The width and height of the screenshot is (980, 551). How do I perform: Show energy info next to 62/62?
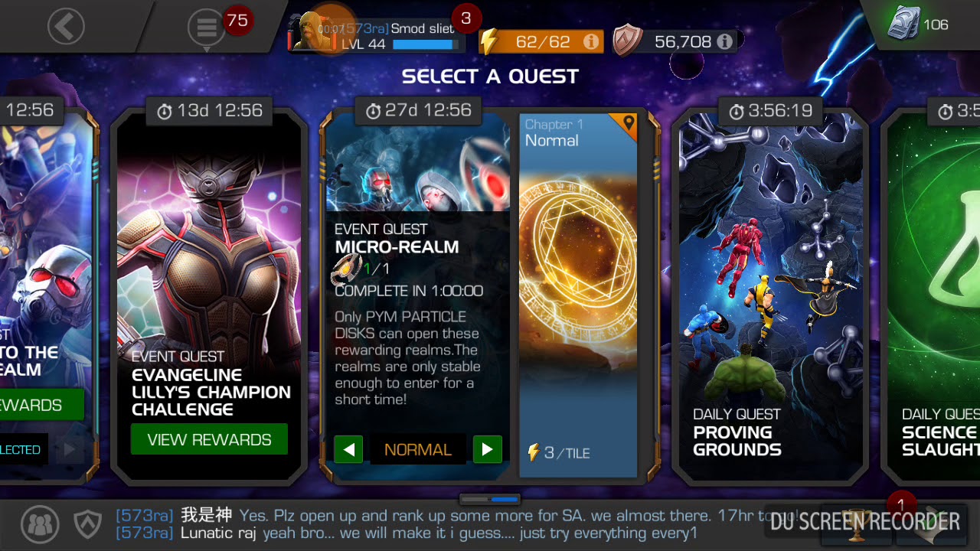pos(591,42)
